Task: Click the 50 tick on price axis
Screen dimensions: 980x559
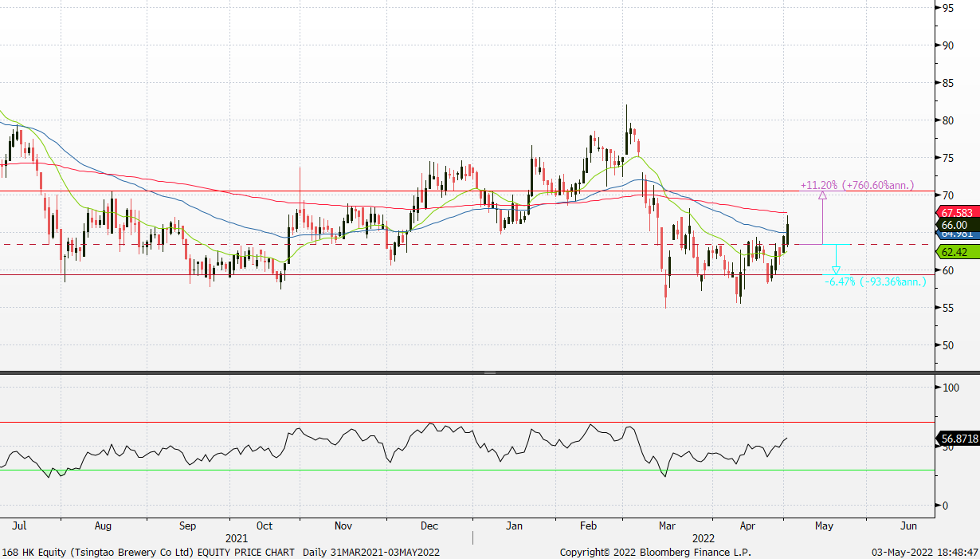Action: pos(948,345)
